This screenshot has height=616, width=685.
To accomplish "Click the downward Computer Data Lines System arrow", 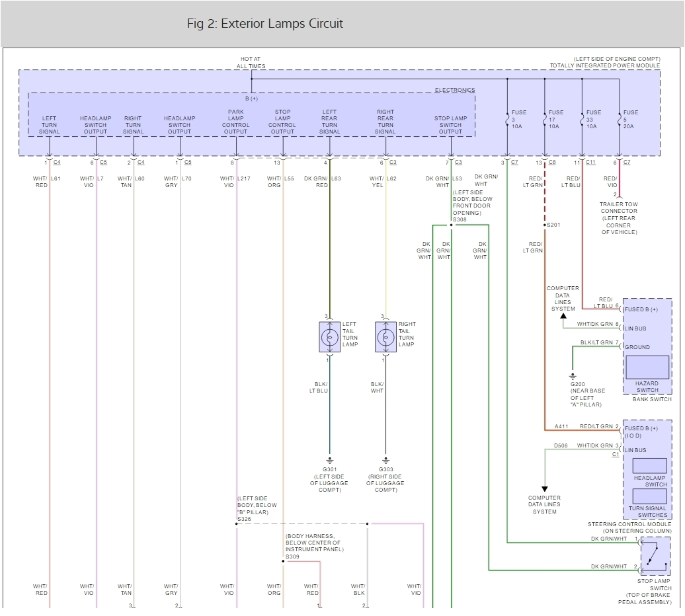I will click(x=544, y=488).
